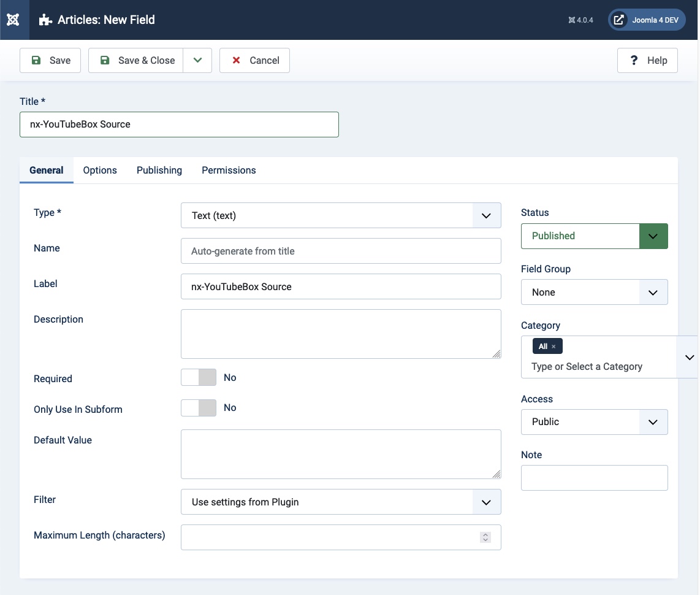The image size is (700, 595).
Task: Switch to the Options tab
Action: click(x=100, y=170)
